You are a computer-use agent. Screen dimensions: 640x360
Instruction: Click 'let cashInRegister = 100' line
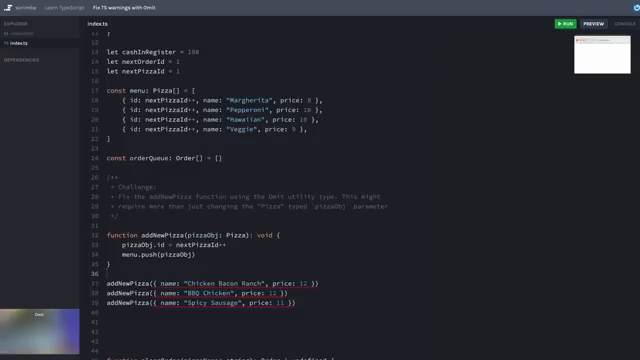point(153,52)
